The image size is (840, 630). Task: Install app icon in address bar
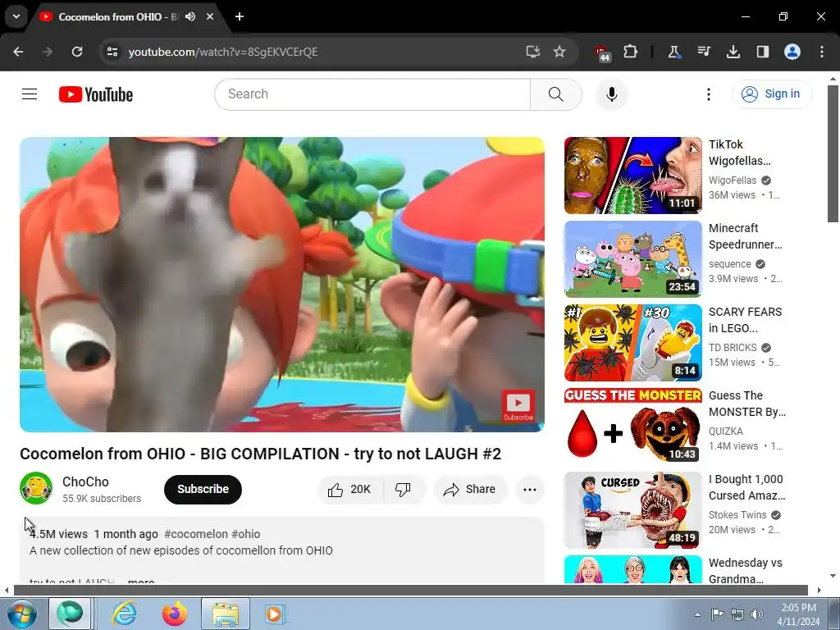click(532, 52)
